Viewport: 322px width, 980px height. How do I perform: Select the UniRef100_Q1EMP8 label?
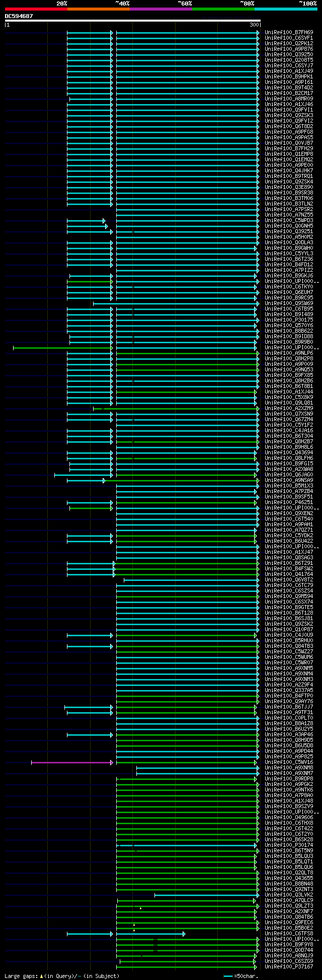pyautogui.click(x=289, y=154)
